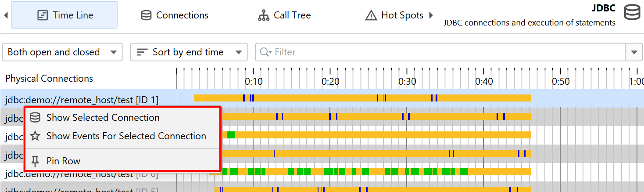
Task: Click the Connections database icon
Action: (x=146, y=15)
